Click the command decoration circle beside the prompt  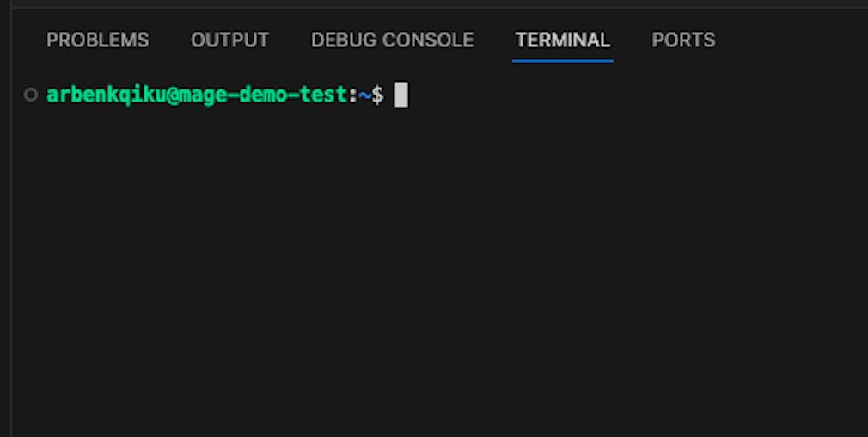[31, 95]
